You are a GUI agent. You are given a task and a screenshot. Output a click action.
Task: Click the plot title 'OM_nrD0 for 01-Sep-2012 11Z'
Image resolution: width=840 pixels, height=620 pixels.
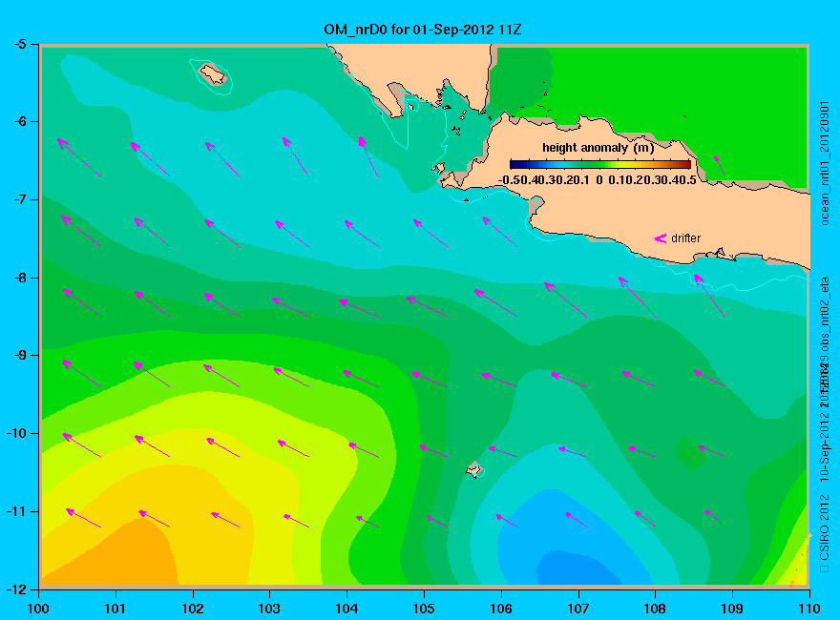click(422, 29)
